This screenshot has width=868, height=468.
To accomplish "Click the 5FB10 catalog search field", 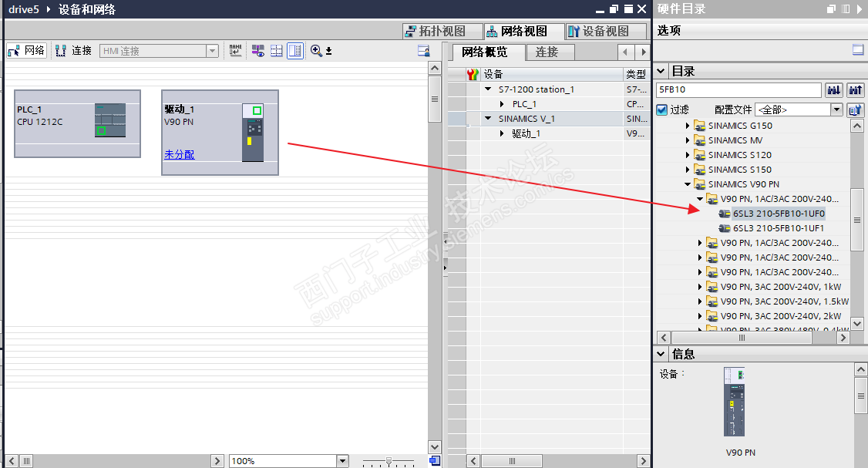I will [738, 89].
